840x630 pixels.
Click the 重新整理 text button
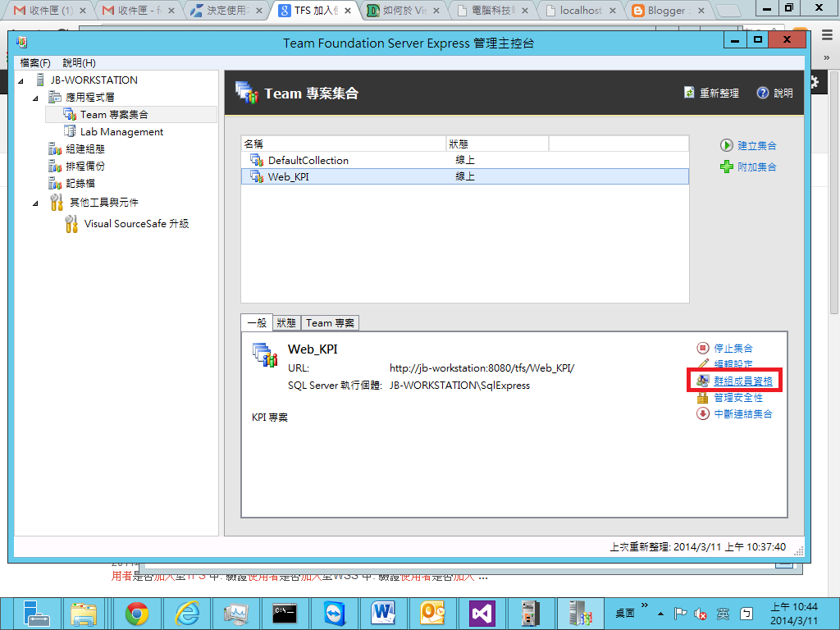pyautogui.click(x=719, y=93)
